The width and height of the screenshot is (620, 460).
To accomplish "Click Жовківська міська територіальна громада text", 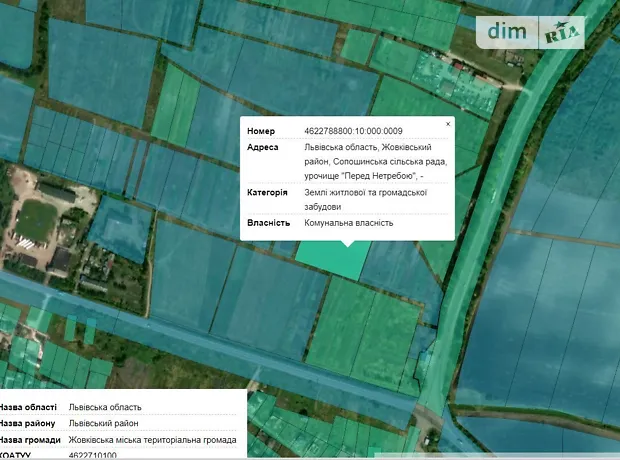I will pyautogui.click(x=152, y=439).
